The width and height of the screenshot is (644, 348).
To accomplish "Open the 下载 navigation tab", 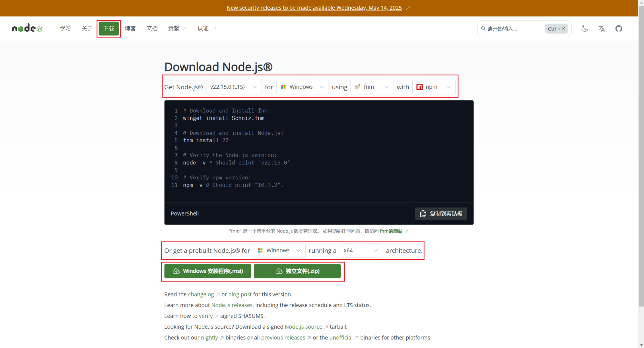I will 109,28.
